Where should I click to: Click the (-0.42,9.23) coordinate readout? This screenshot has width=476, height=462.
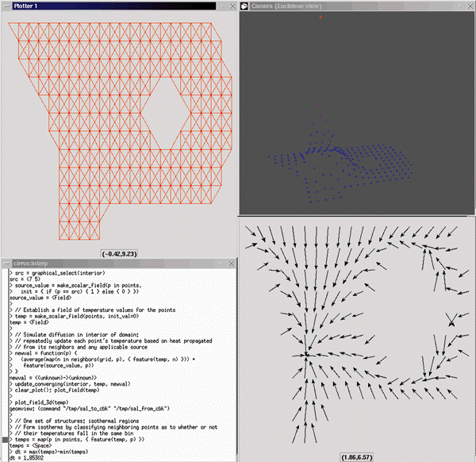click(118, 252)
